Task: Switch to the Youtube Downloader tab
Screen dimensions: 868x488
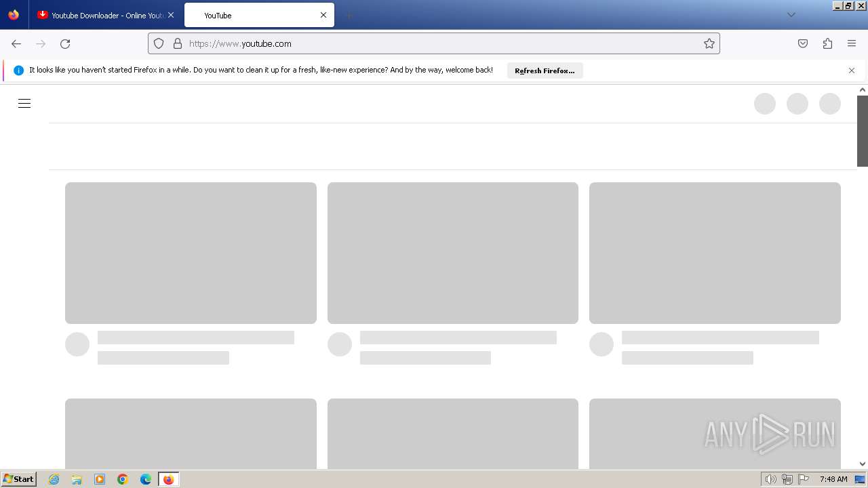Action: [105, 15]
